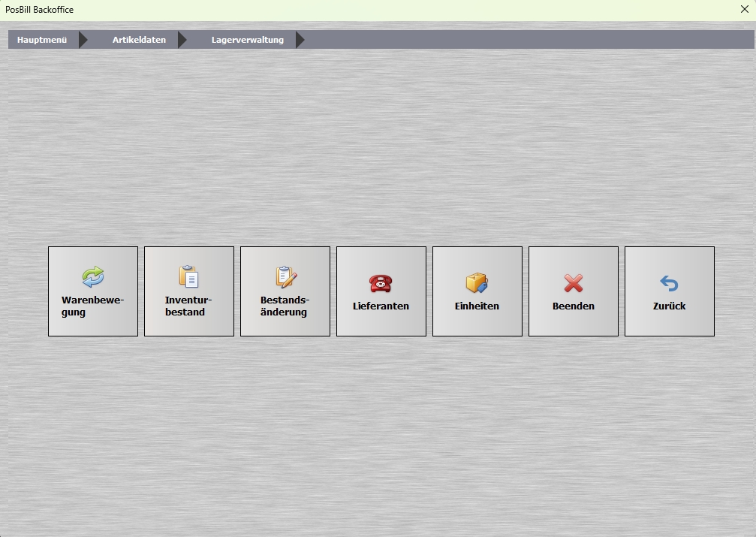Select the Inventurbestand label text
Image resolution: width=756 pixels, height=537 pixels.
pyautogui.click(x=188, y=306)
